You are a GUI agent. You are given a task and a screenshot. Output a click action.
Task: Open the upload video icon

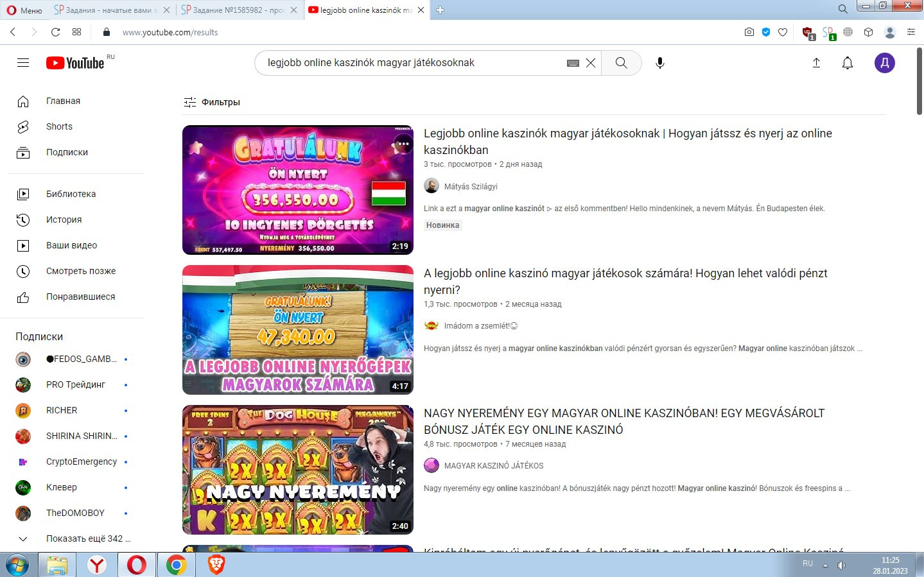817,63
